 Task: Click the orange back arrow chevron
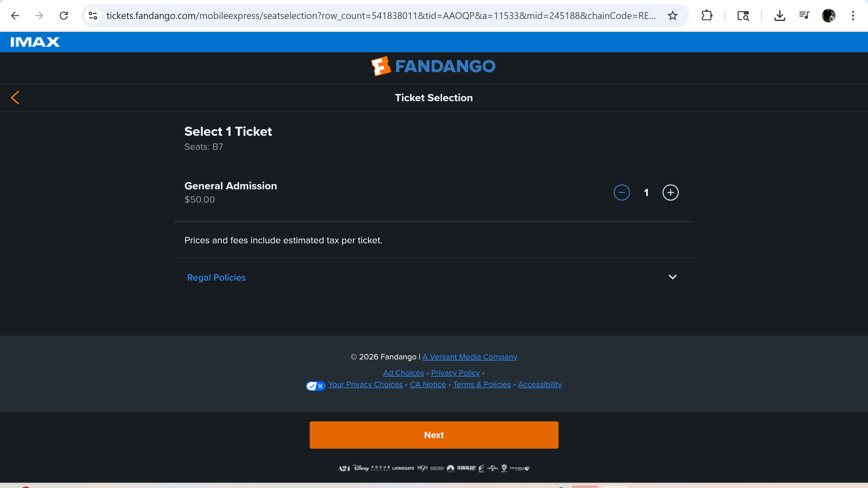pos(15,98)
